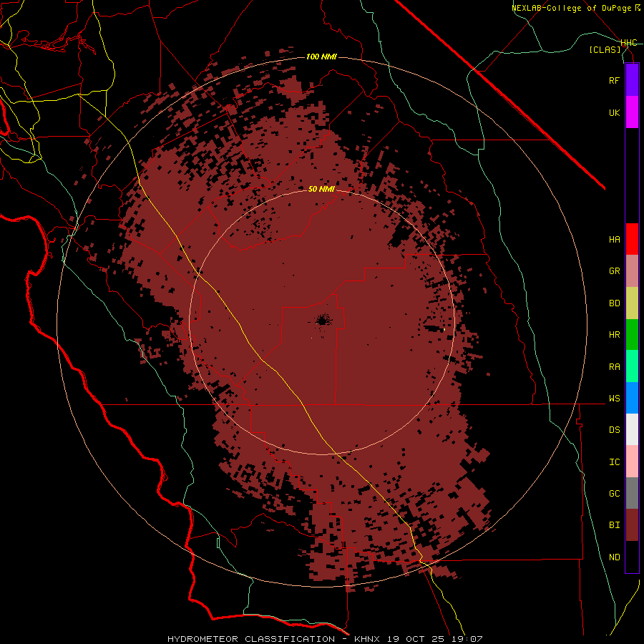Viewport: 644px width, 644px height.
Task: Click the 19:07 timestamp
Action: tap(466, 639)
